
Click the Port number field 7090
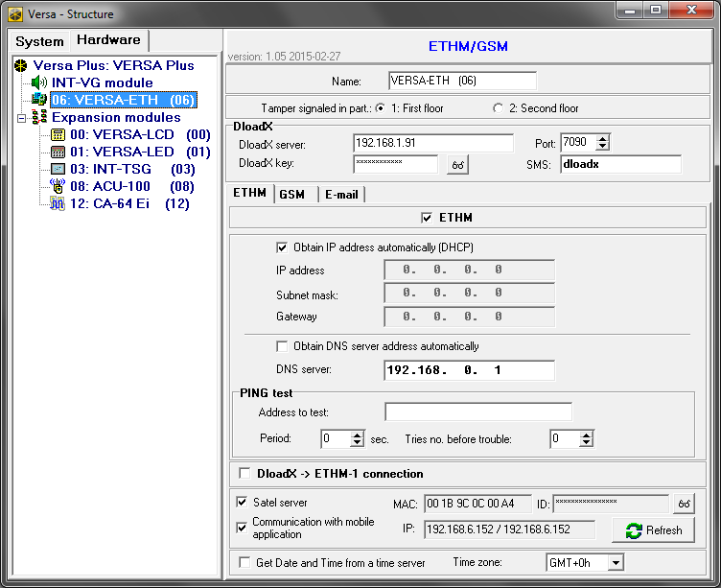(x=578, y=142)
